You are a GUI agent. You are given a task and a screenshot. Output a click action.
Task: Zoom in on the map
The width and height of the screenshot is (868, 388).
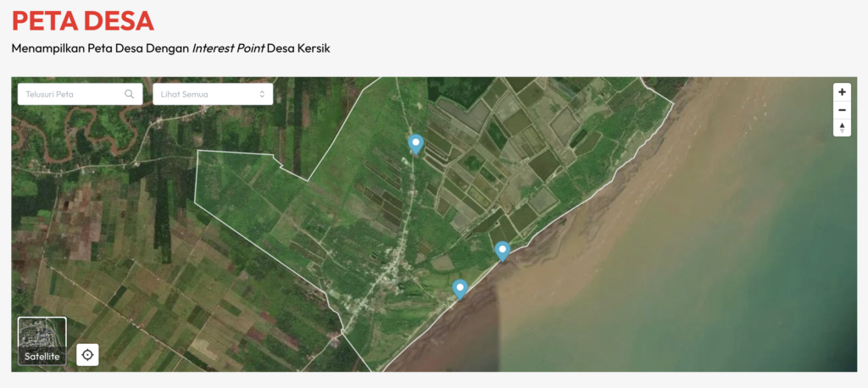[842, 91]
